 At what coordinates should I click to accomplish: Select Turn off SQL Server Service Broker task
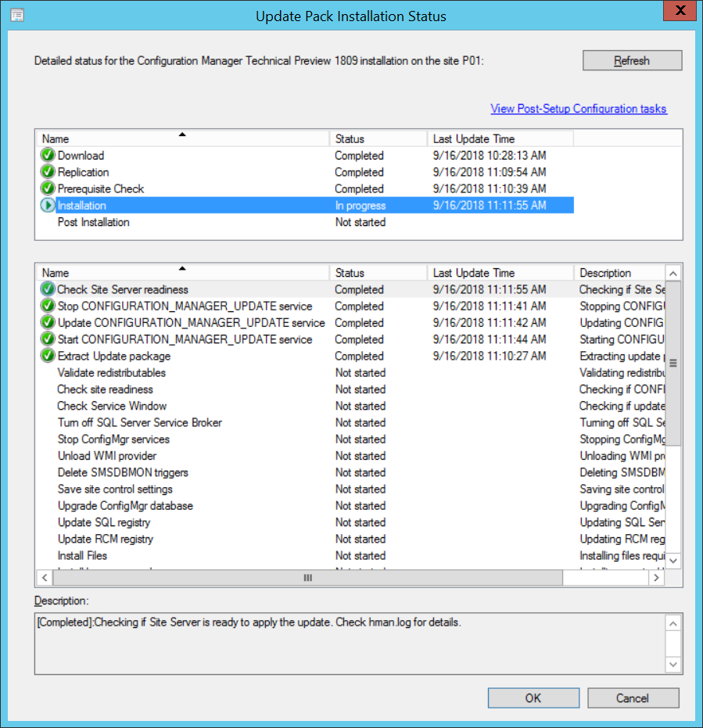click(x=350, y=422)
